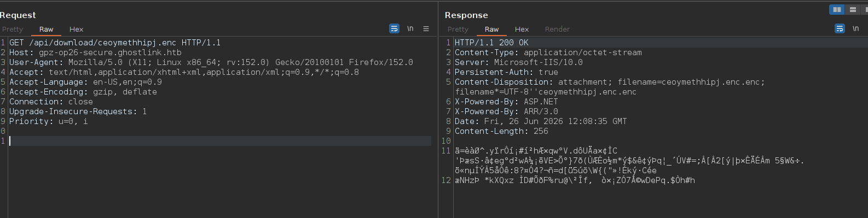Show newline characters in the Response pane
The width and height of the screenshot is (868, 218).
click(x=855, y=29)
